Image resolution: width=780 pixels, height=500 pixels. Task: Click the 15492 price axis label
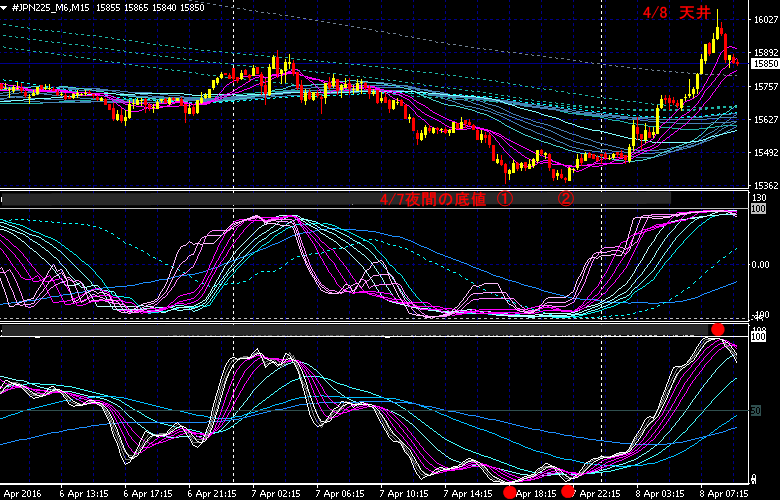[766, 153]
